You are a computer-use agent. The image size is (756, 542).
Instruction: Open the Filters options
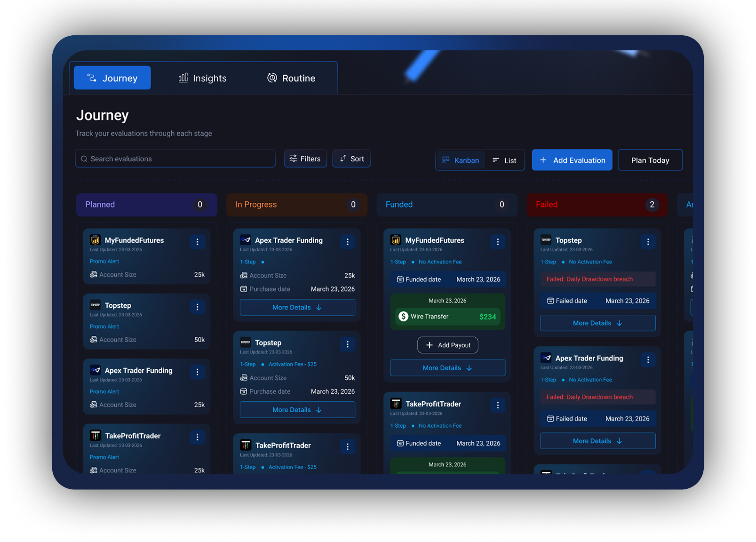click(305, 159)
